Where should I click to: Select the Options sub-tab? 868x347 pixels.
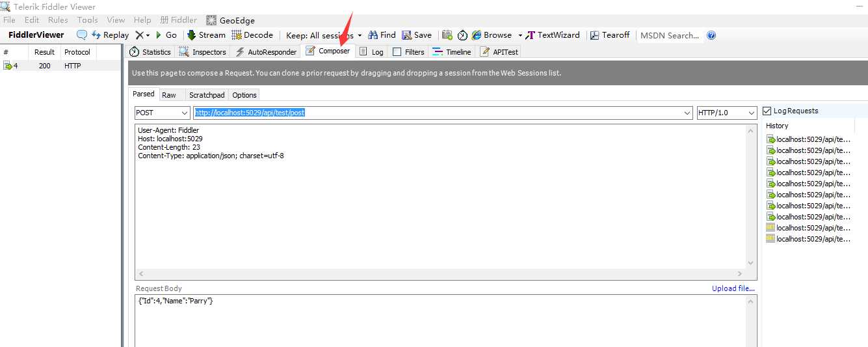(244, 95)
